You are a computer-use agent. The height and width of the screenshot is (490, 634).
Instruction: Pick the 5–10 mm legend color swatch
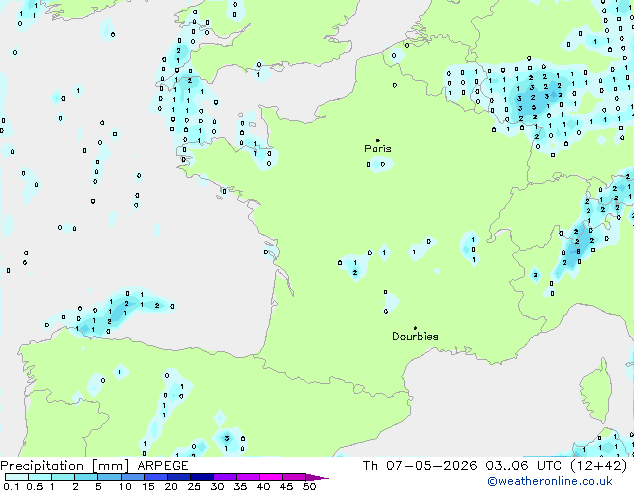click(109, 477)
